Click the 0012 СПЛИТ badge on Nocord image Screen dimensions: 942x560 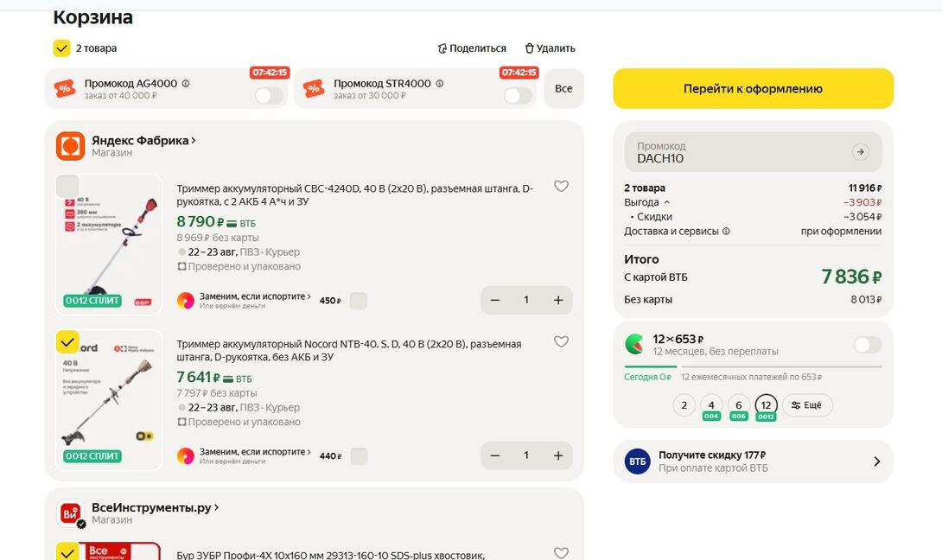tap(92, 456)
